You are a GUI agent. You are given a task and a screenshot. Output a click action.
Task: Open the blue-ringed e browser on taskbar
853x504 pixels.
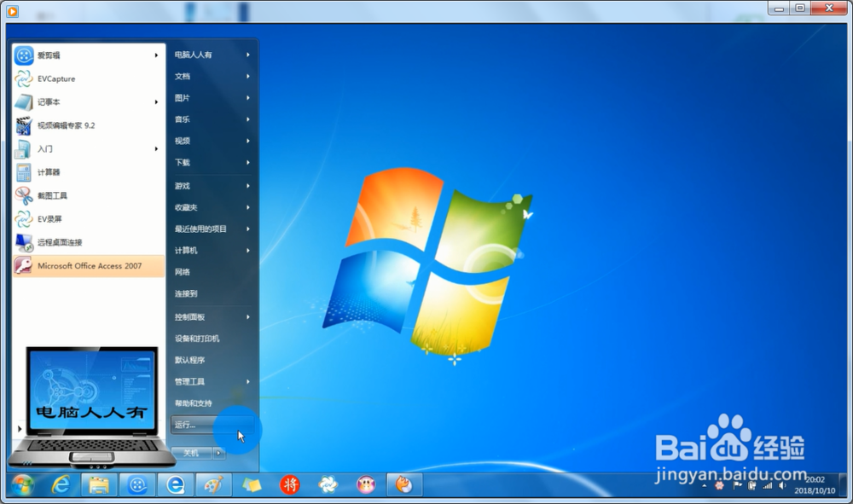tap(175, 485)
